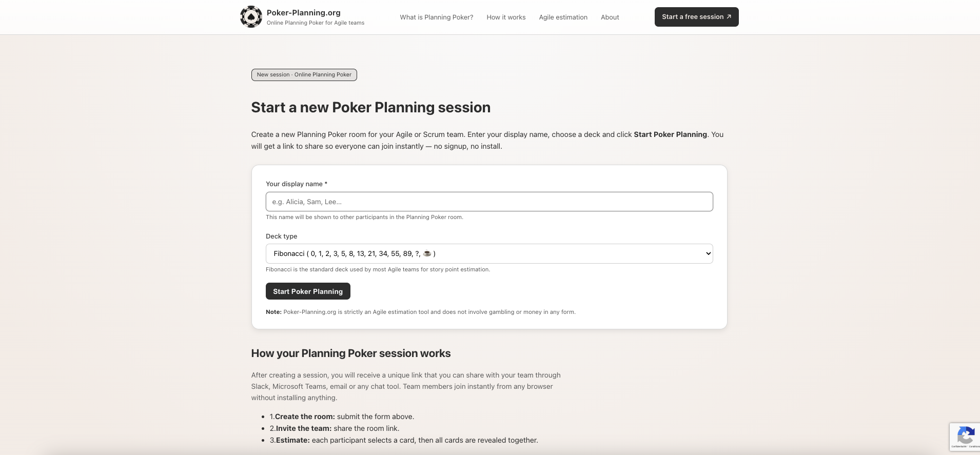The image size is (980, 455).
Task: Focus the display name input field
Action: coord(489,202)
